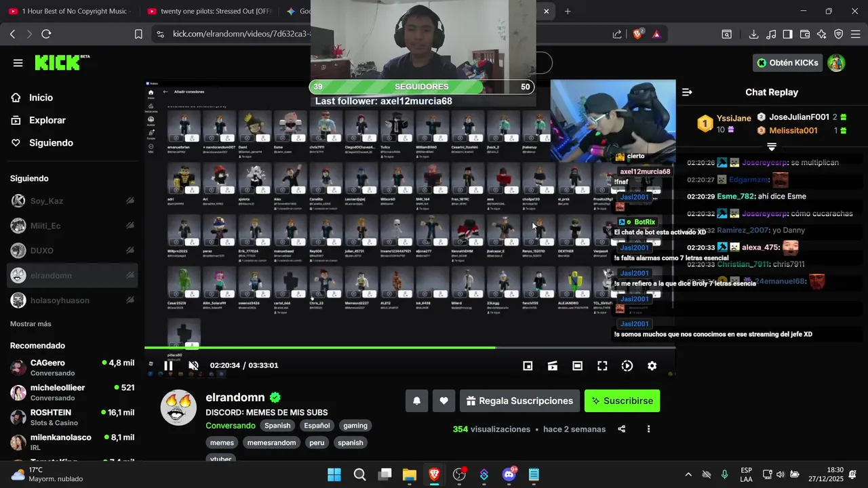Go back in browser history
This screenshot has height=488, width=868.
12,34
